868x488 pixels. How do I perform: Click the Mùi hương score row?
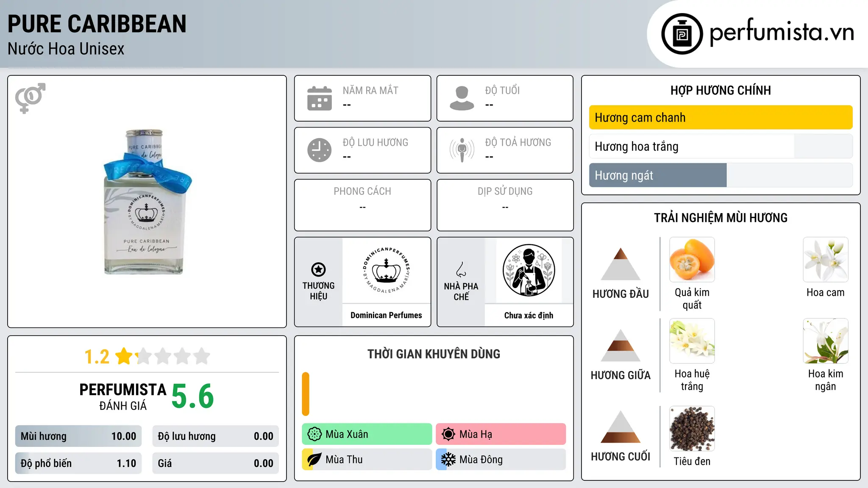point(78,436)
